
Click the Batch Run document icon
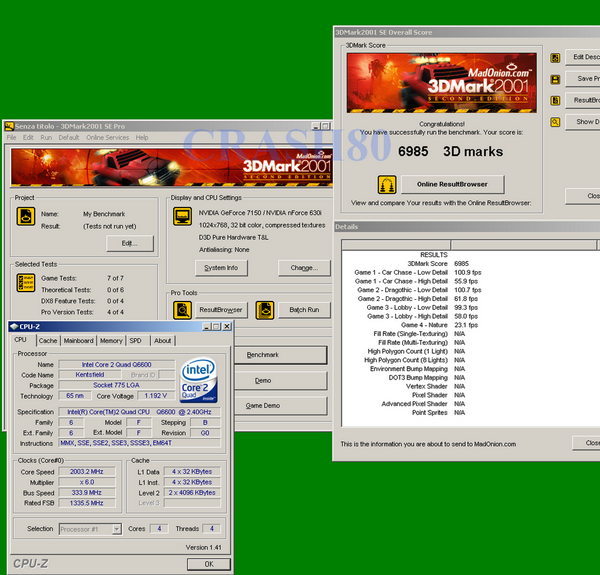[265, 310]
